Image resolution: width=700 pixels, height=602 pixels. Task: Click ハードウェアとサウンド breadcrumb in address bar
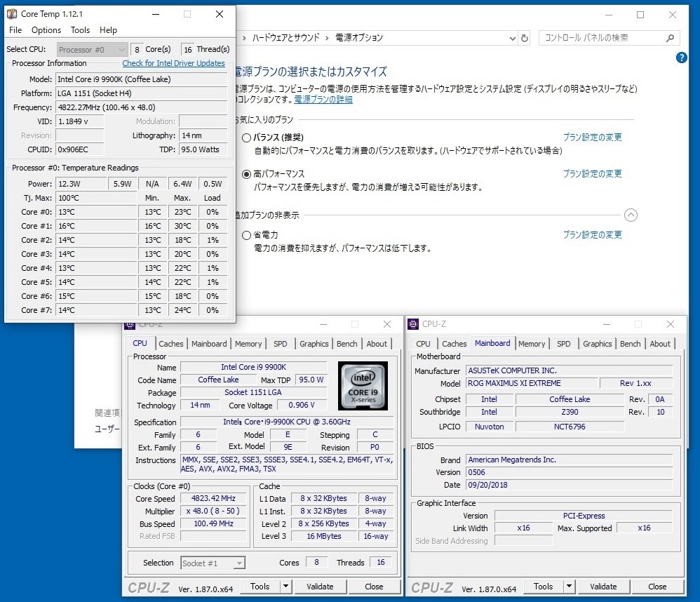tap(285, 38)
